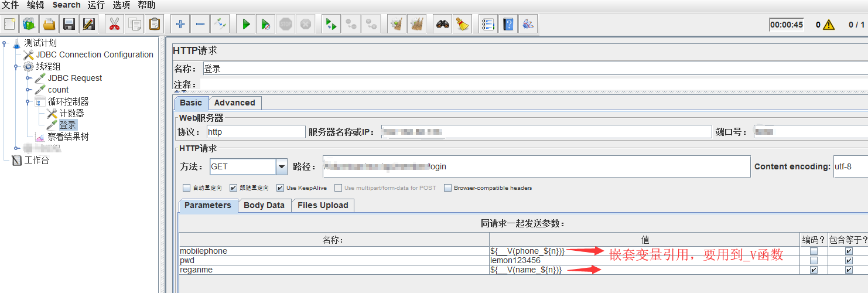Toggle the Use KeepAlive checkbox
Screen dimensions: 868x293
click(281, 188)
